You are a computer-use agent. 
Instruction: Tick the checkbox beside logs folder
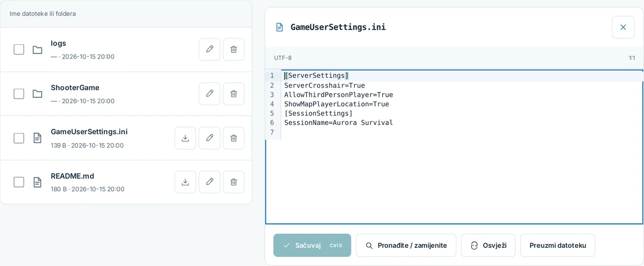pos(19,49)
